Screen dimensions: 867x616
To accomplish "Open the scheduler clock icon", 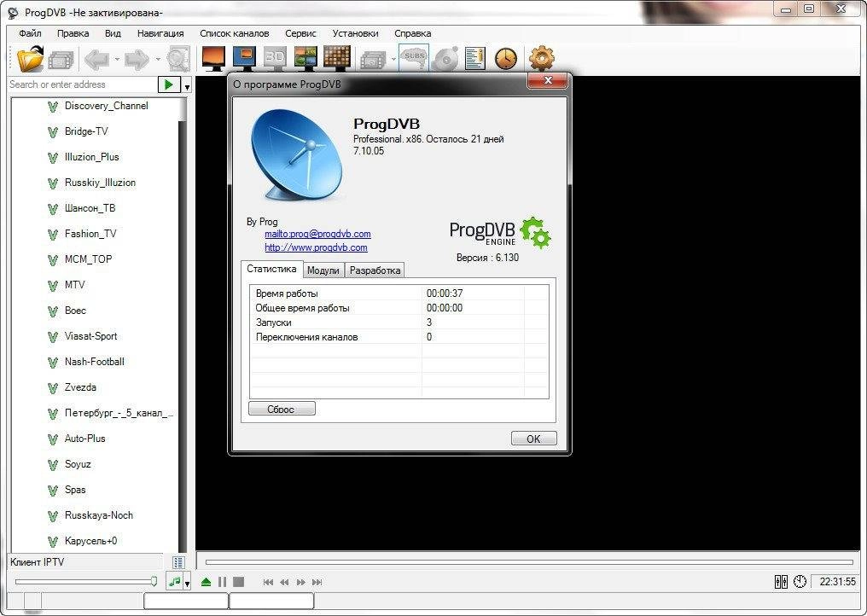I will pyautogui.click(x=505, y=58).
